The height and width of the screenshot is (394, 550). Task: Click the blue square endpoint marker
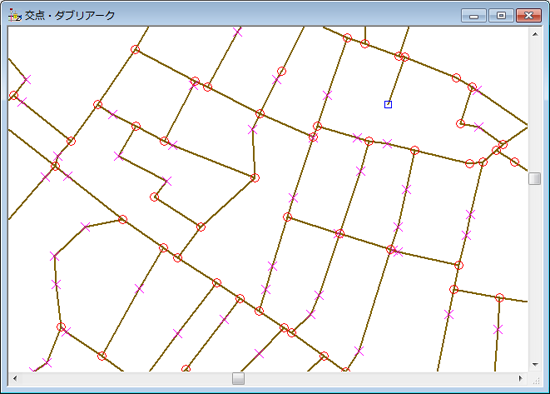pos(388,105)
